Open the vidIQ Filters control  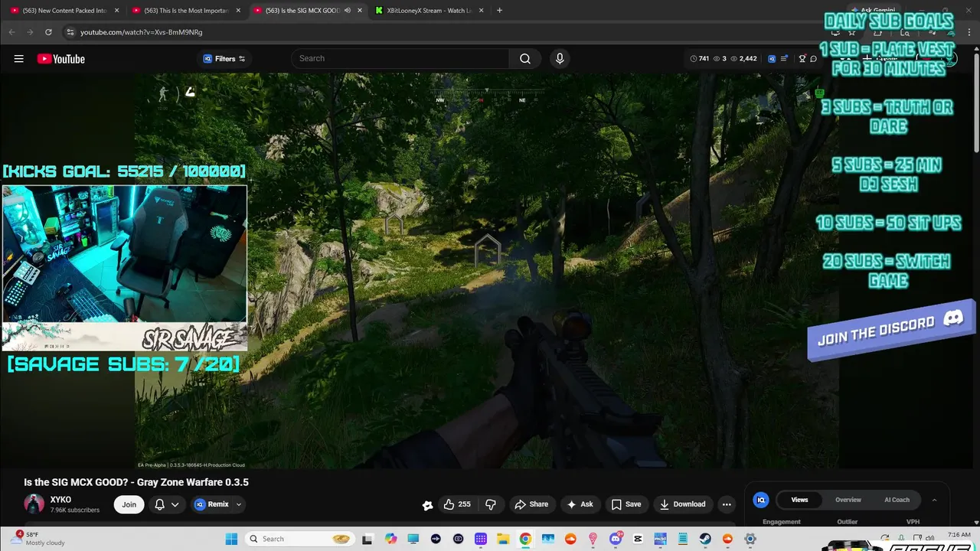click(224, 59)
